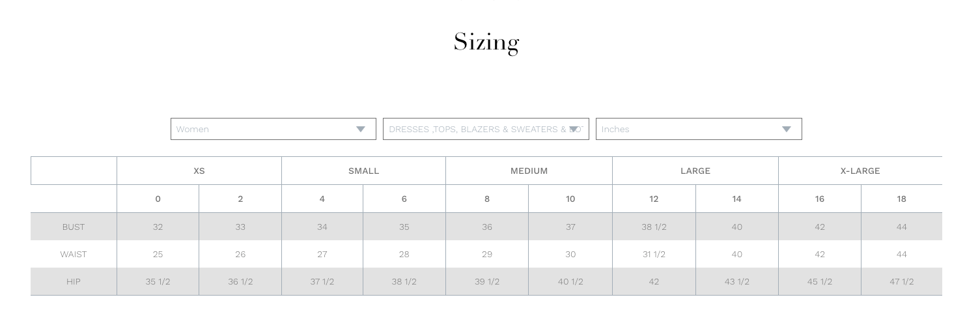Click the arrow on the garment type dropdown
Viewport: 980px width, 321px height.
click(x=574, y=129)
